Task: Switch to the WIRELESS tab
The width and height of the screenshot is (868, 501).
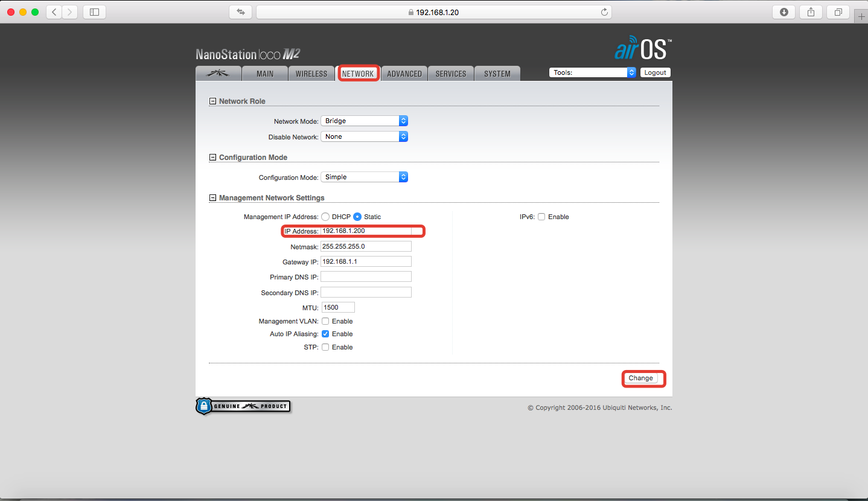Action: tap(311, 74)
